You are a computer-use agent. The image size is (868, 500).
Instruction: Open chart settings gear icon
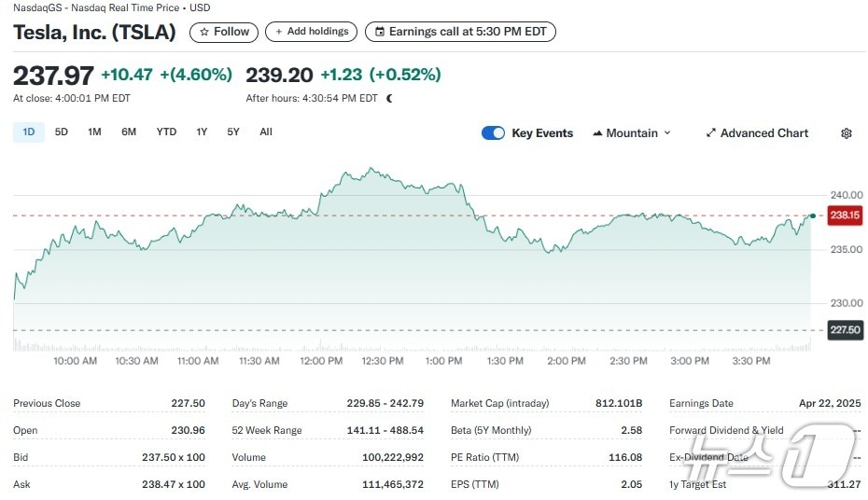pyautogui.click(x=846, y=133)
